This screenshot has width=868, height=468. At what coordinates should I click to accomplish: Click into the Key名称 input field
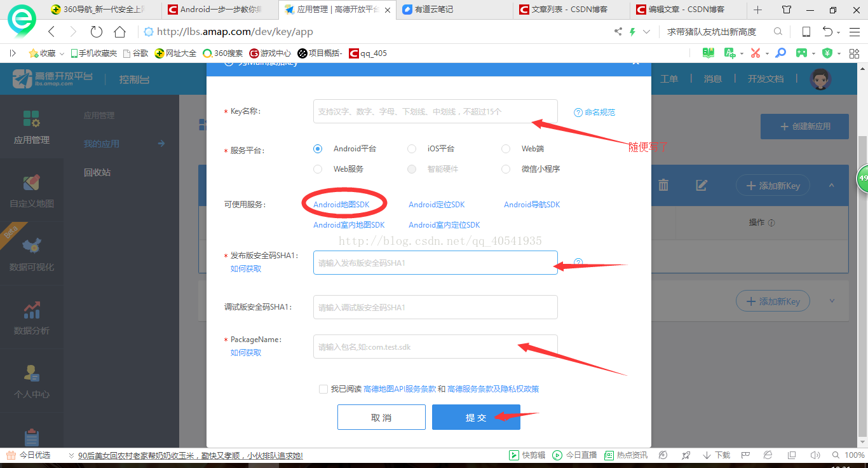pyautogui.click(x=435, y=111)
